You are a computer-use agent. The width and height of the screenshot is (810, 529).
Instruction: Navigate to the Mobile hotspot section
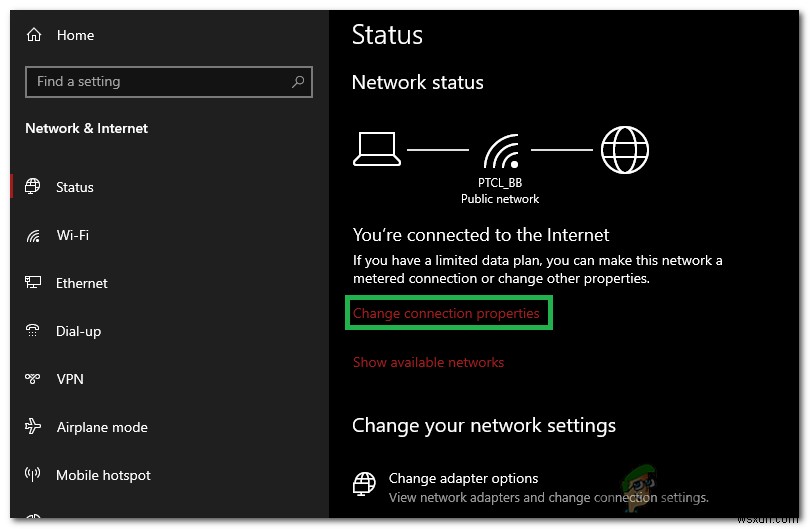[103, 475]
